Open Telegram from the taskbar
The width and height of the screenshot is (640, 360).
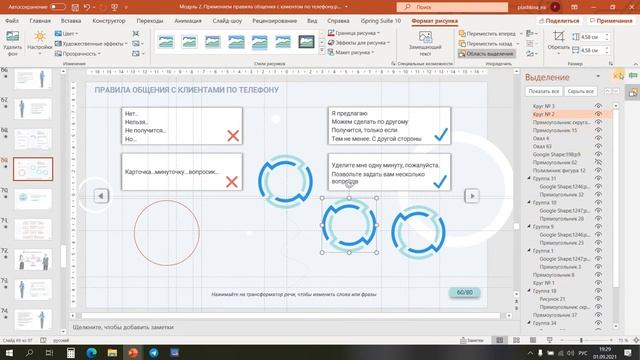pyautogui.click(x=154, y=353)
